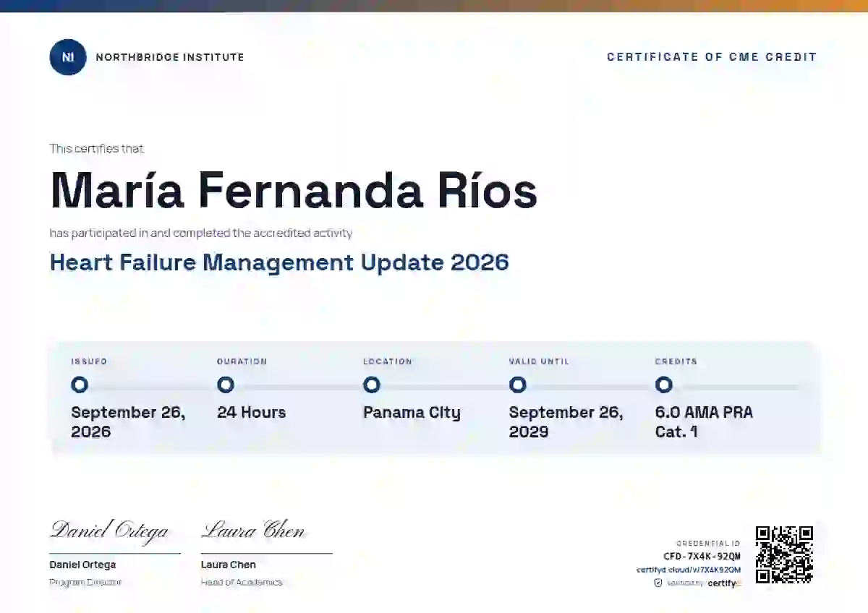The image size is (868, 613).
Task: Click the Valid Until timeline circle marker
Action: (x=517, y=385)
